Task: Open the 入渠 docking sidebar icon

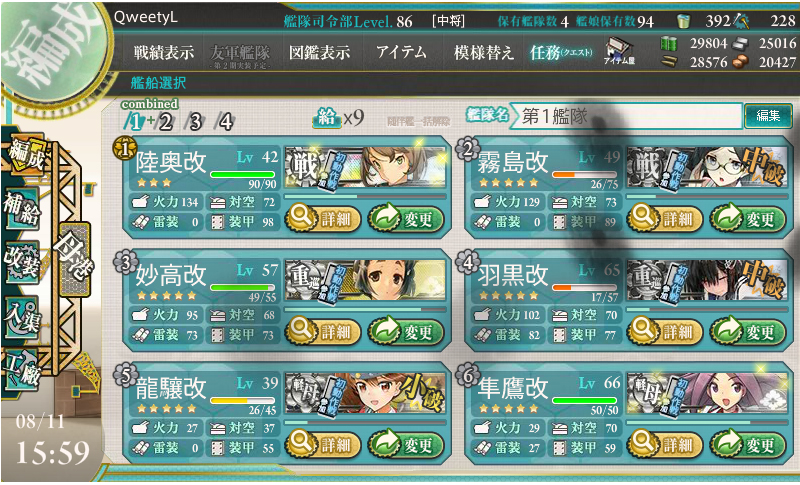Action: (x=22, y=316)
